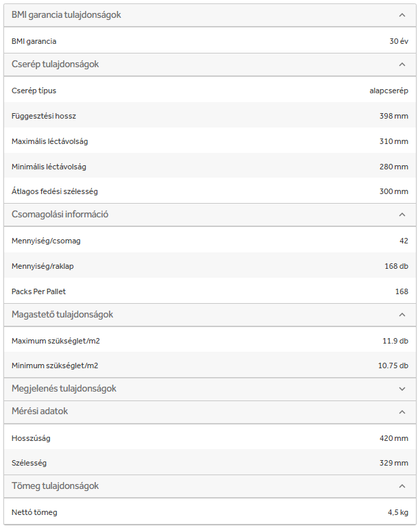Click the chevron icon for Csomagolási információ

(x=402, y=215)
